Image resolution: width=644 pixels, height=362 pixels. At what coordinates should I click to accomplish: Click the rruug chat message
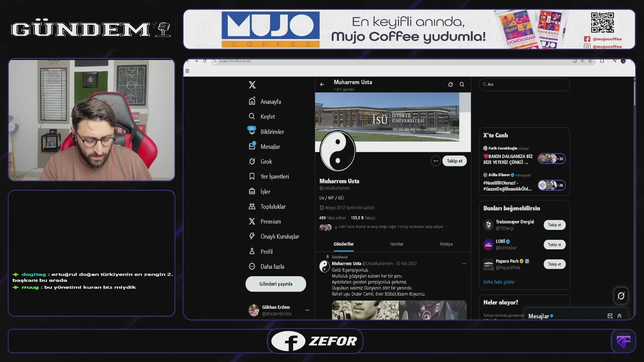pyautogui.click(x=74, y=287)
